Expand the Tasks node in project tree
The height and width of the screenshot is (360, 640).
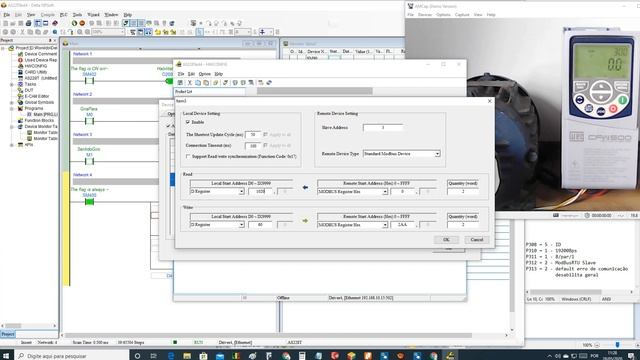(x=12, y=84)
